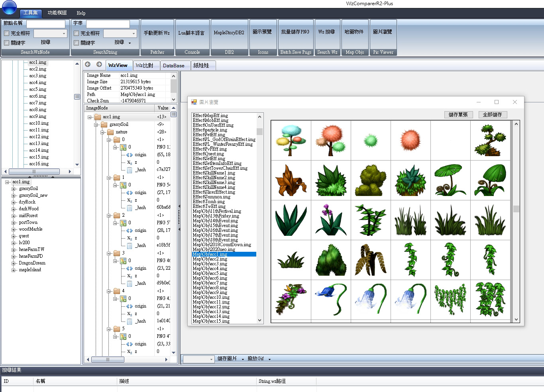Viewport: 544px width, 392px height.
Task: Select acc5.img in the top-left file list
Action: click(x=37, y=89)
